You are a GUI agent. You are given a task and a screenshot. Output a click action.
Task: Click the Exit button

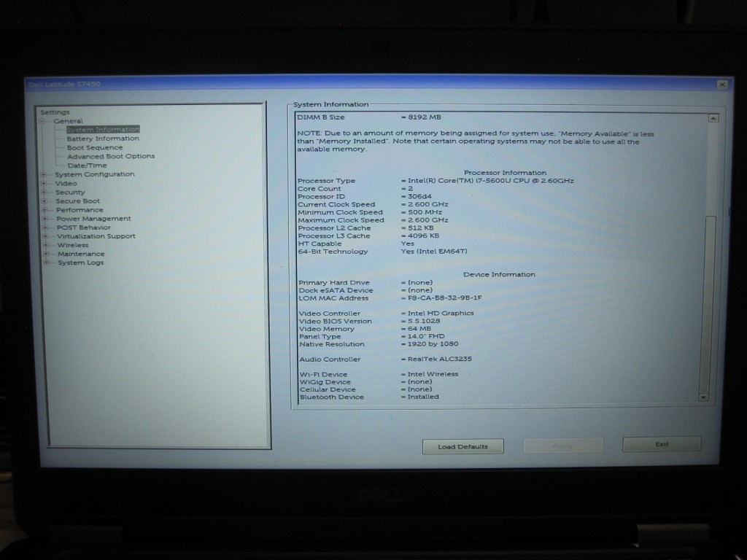(662, 444)
